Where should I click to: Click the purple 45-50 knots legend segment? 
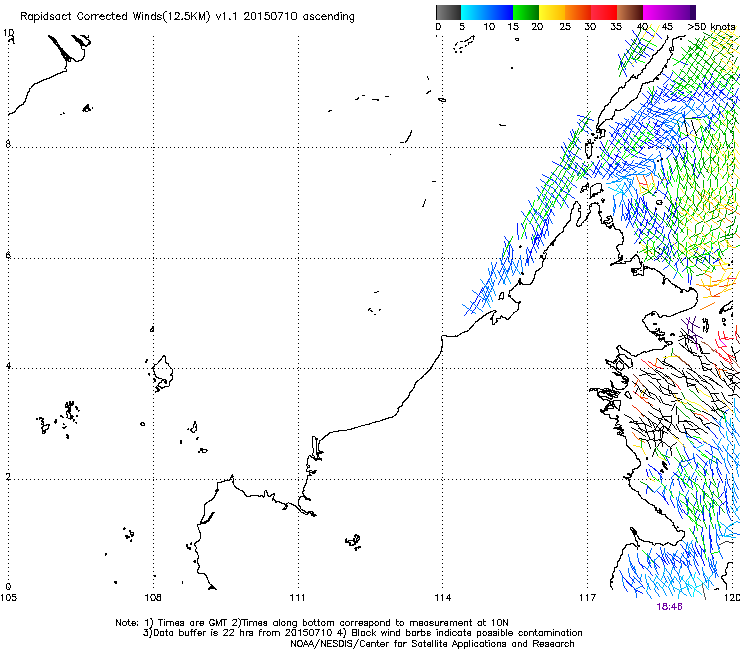[x=682, y=12]
